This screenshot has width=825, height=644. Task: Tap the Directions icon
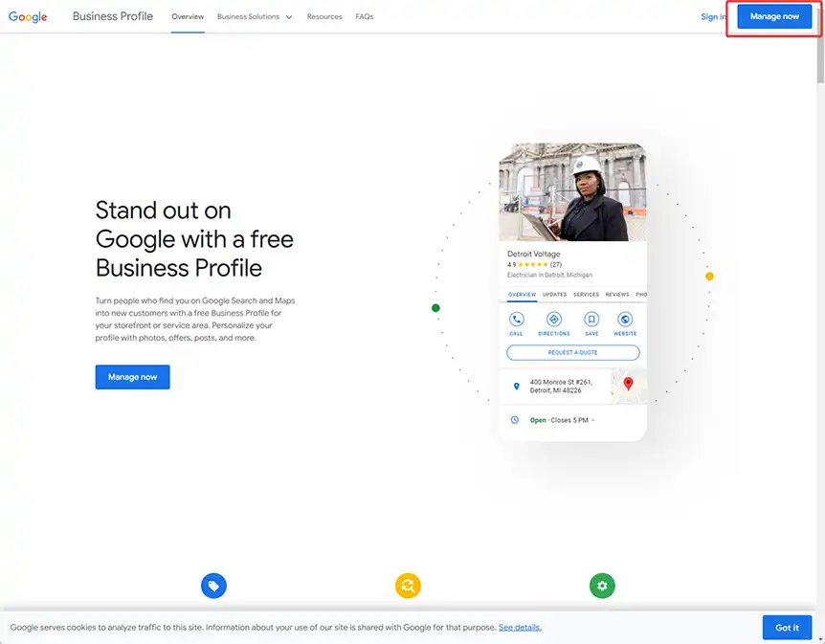point(553,320)
